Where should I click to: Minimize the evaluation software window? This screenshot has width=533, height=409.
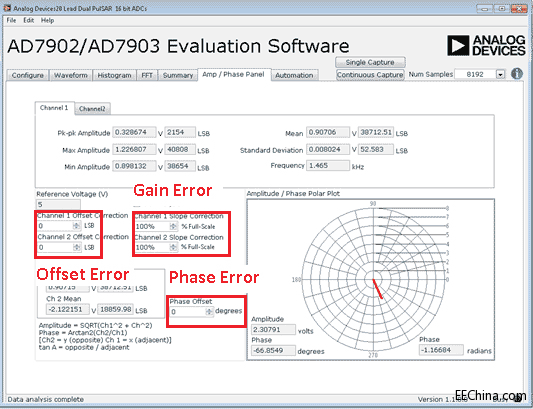pyautogui.click(x=485, y=8)
